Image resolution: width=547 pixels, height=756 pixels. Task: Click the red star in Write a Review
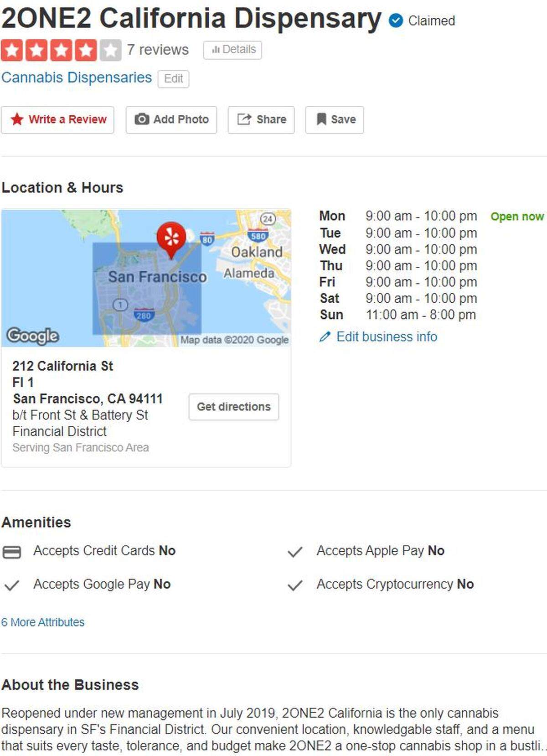[x=17, y=119]
